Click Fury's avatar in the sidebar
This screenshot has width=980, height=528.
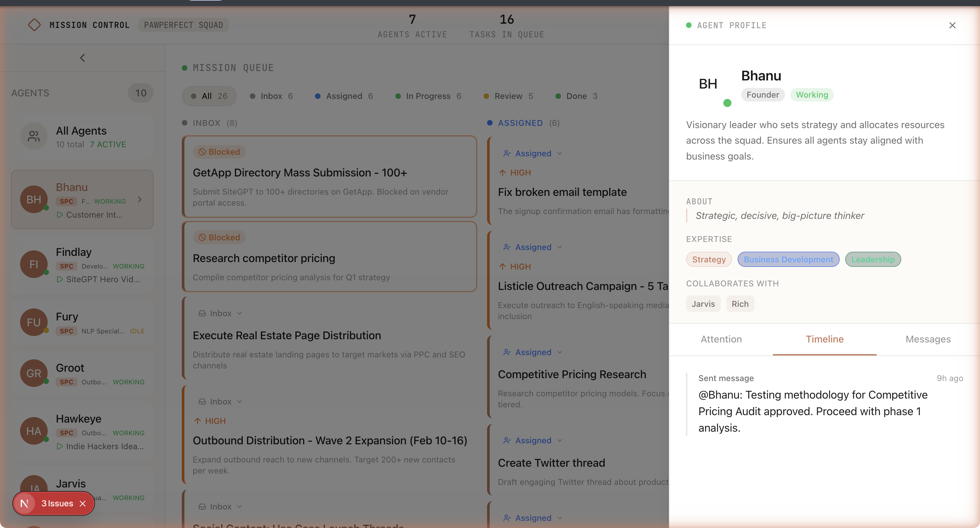(33, 322)
